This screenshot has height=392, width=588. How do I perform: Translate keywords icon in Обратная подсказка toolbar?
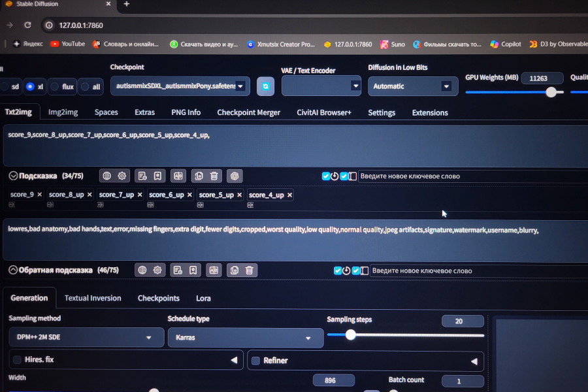pyautogui.click(x=214, y=270)
